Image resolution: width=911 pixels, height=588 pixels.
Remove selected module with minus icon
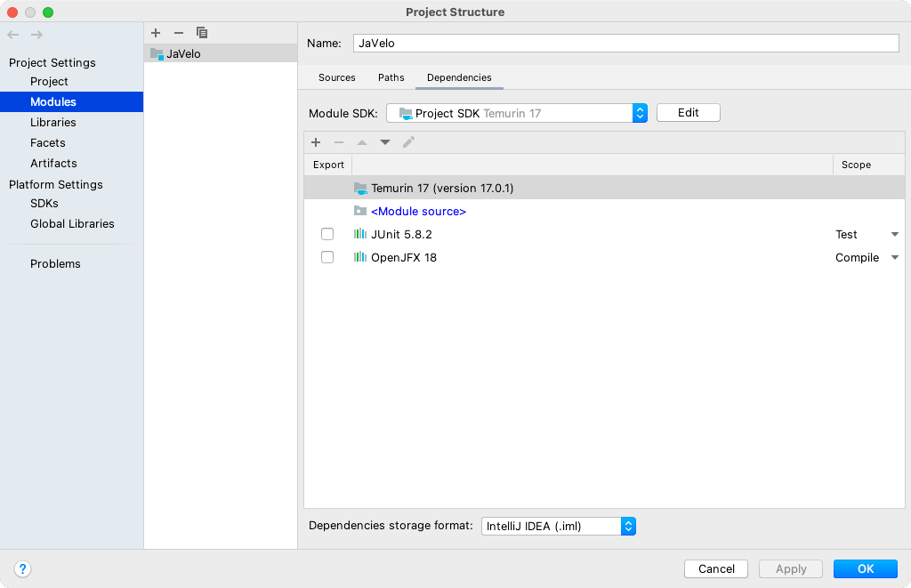coord(179,33)
